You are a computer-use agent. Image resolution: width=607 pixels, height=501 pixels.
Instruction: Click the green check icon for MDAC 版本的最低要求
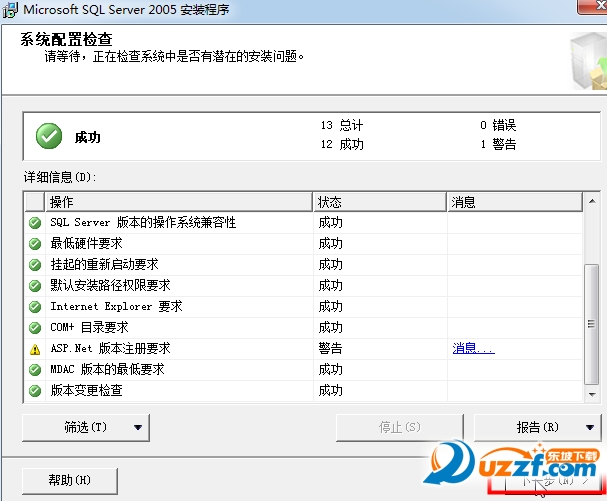(x=35, y=370)
